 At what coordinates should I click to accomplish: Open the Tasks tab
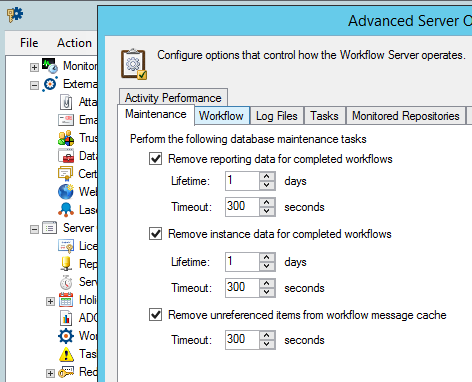point(325,116)
